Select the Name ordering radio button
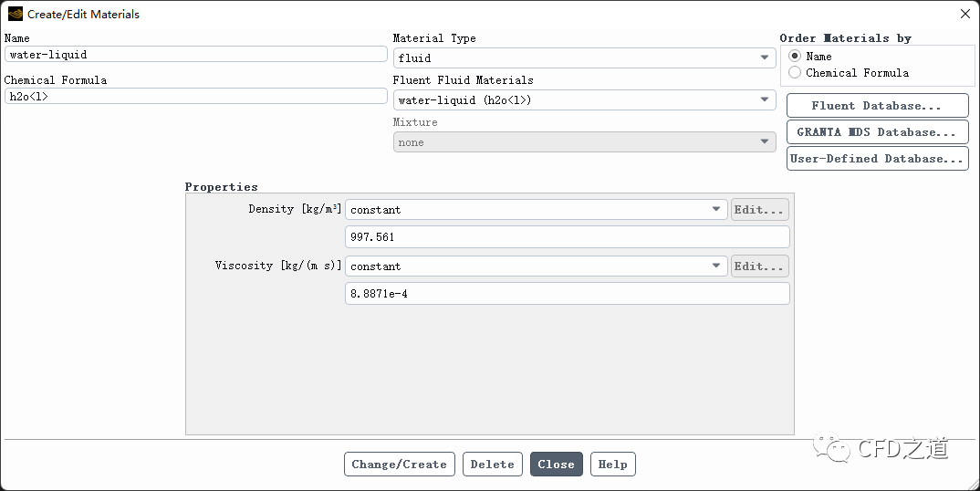Screen dimensions: 980x491 click(795, 57)
